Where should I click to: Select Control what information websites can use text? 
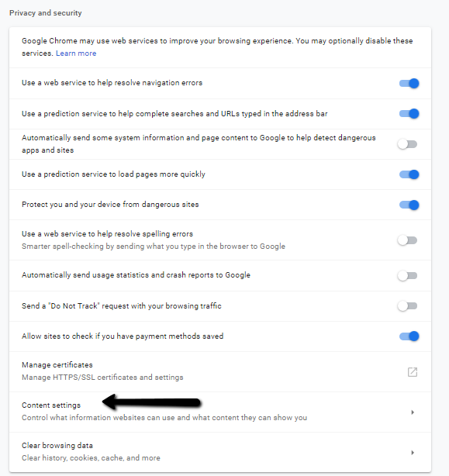164,418
